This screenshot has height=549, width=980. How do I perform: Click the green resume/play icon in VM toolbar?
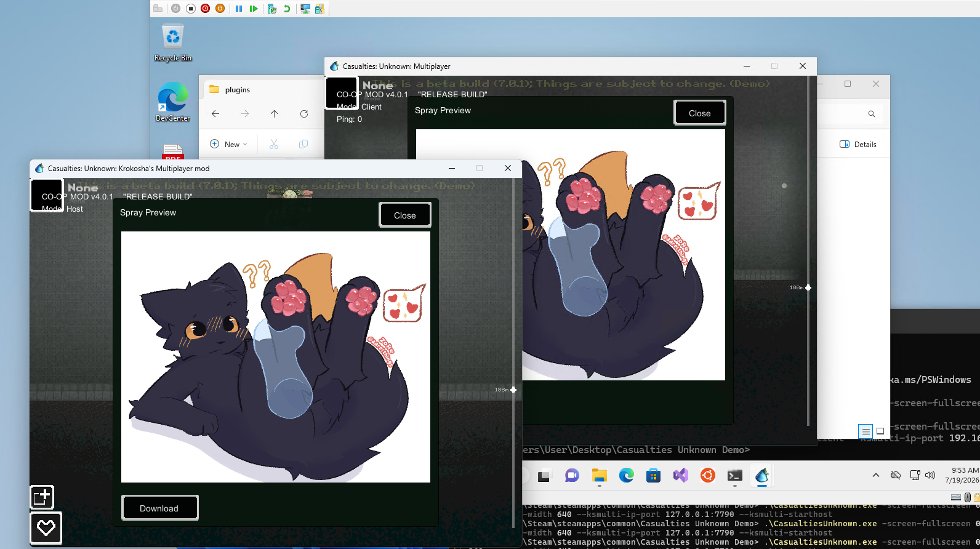coord(254,9)
